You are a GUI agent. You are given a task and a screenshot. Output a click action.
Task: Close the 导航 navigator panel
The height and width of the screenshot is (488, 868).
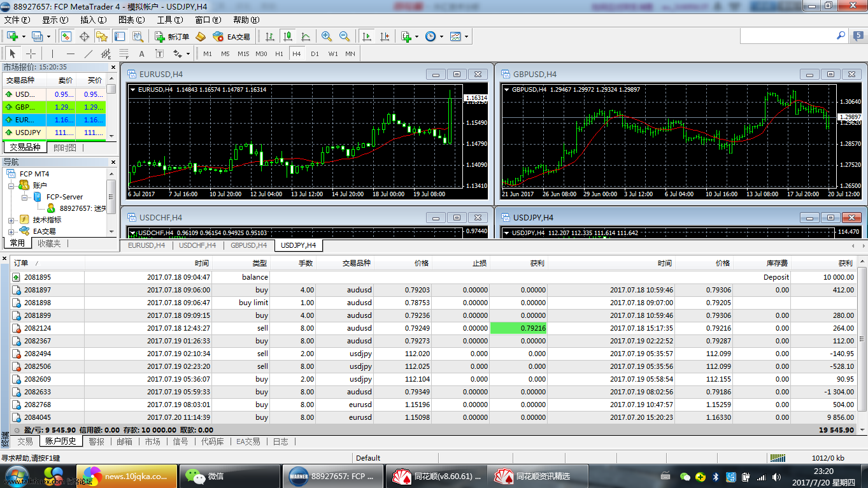(113, 162)
